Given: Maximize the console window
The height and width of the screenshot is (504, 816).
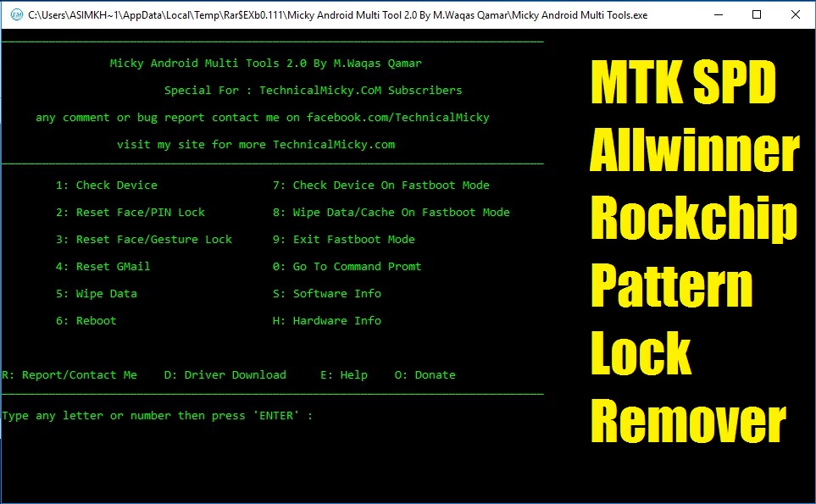Looking at the screenshot, I should pyautogui.click(x=757, y=14).
